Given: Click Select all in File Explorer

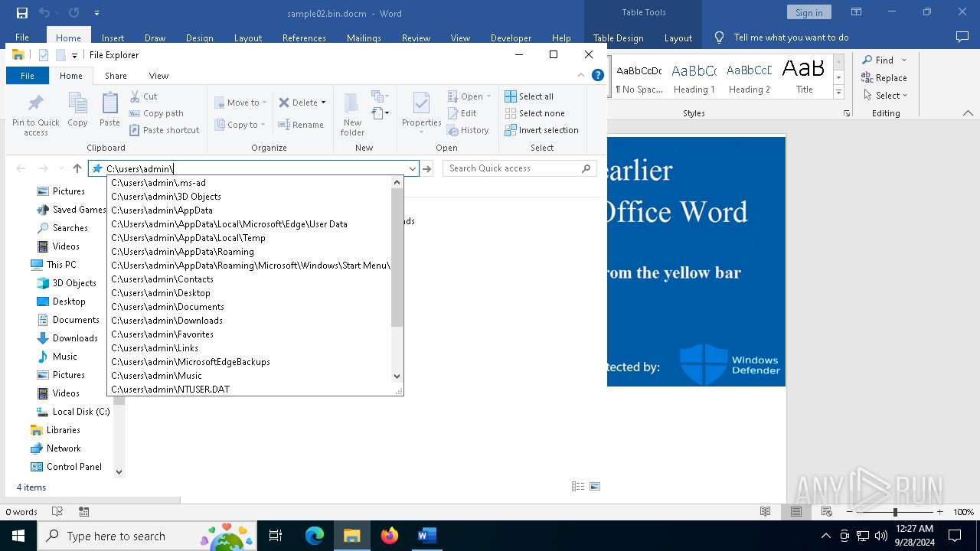Looking at the screenshot, I should [x=529, y=96].
